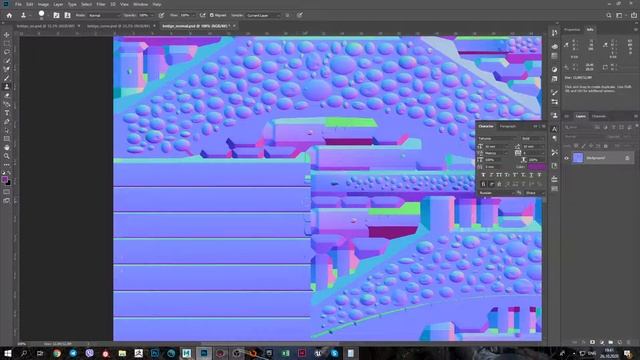The image size is (640, 360).
Task: Open the Brush Settings panel from options bar
Action: pyautogui.click(x=56, y=15)
